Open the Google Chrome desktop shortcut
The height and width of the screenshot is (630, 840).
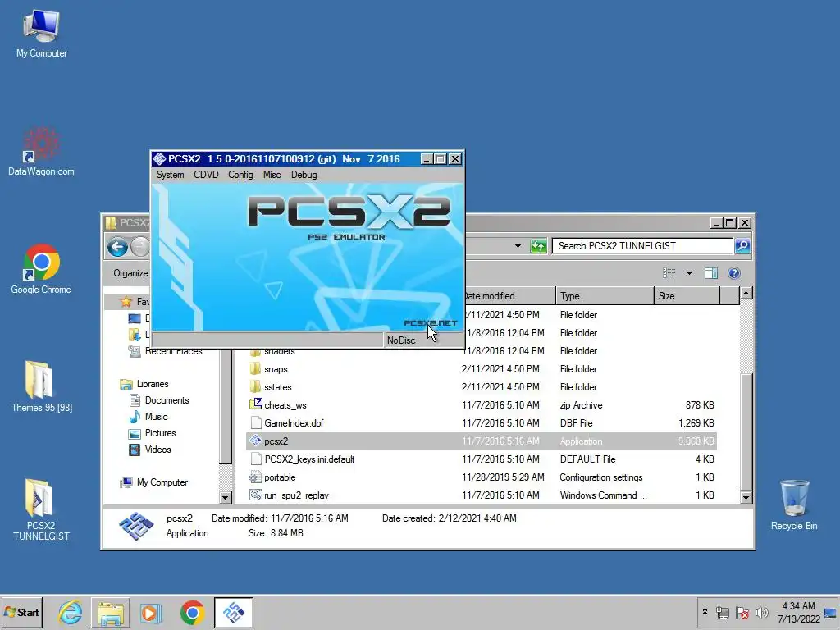pyautogui.click(x=41, y=269)
